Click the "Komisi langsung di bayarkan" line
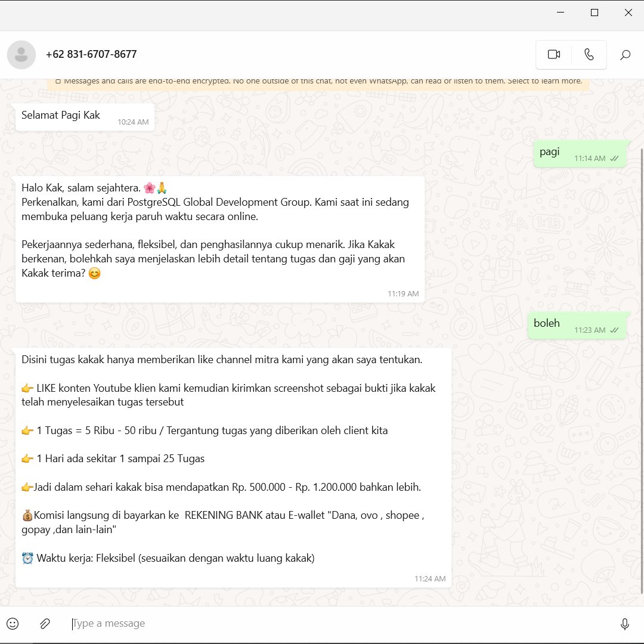The image size is (644, 644). [223, 522]
